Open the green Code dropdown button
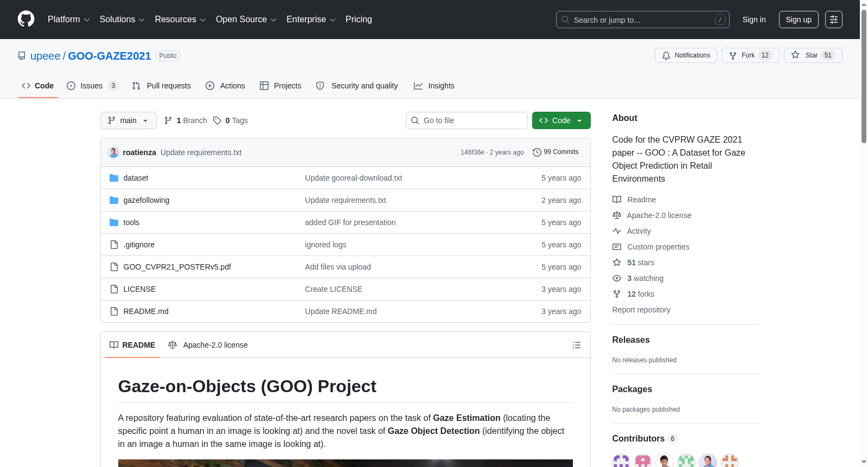This screenshot has height=467, width=868. [561, 120]
